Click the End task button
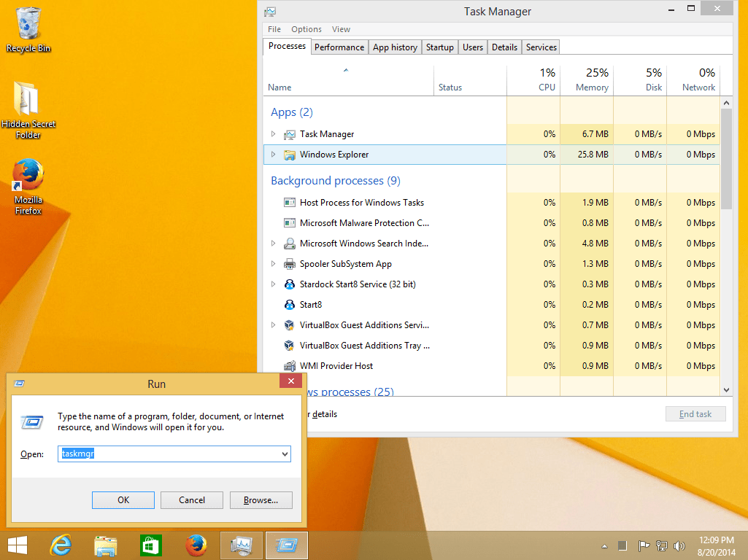The width and height of the screenshot is (748, 560). 695,414
